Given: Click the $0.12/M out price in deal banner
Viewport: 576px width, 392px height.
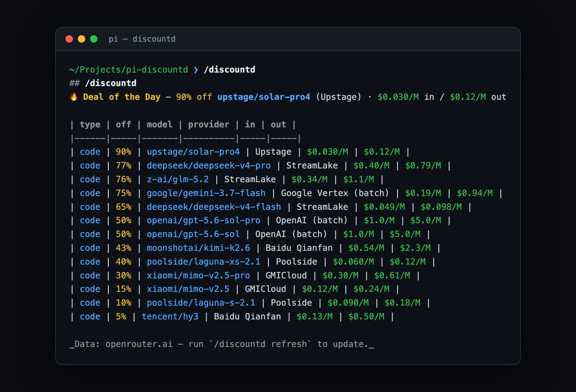Looking at the screenshot, I should point(468,97).
